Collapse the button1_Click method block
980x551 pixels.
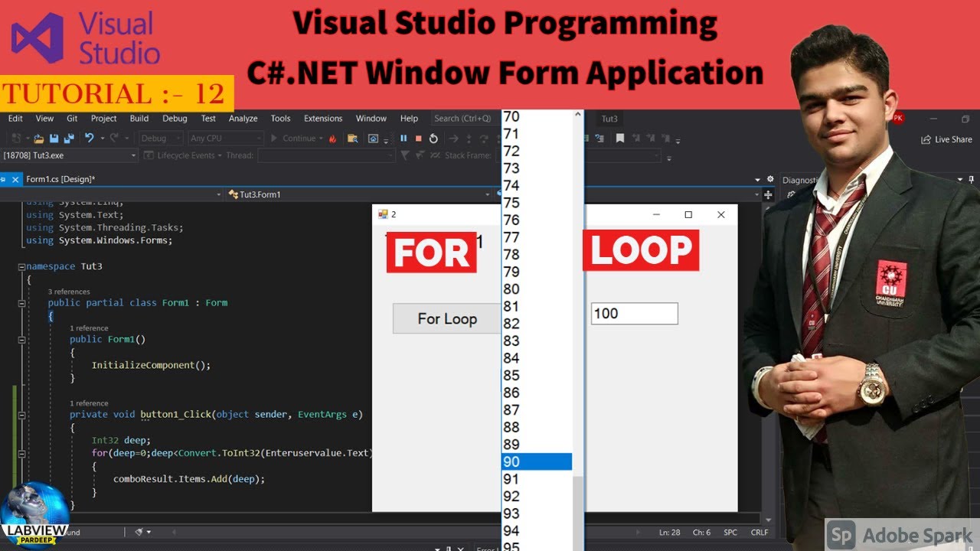(x=21, y=415)
